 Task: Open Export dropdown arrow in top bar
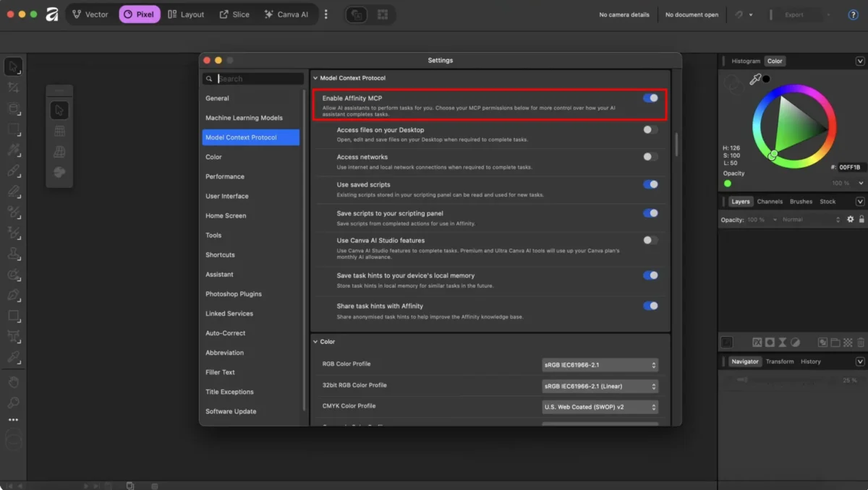tap(830, 14)
